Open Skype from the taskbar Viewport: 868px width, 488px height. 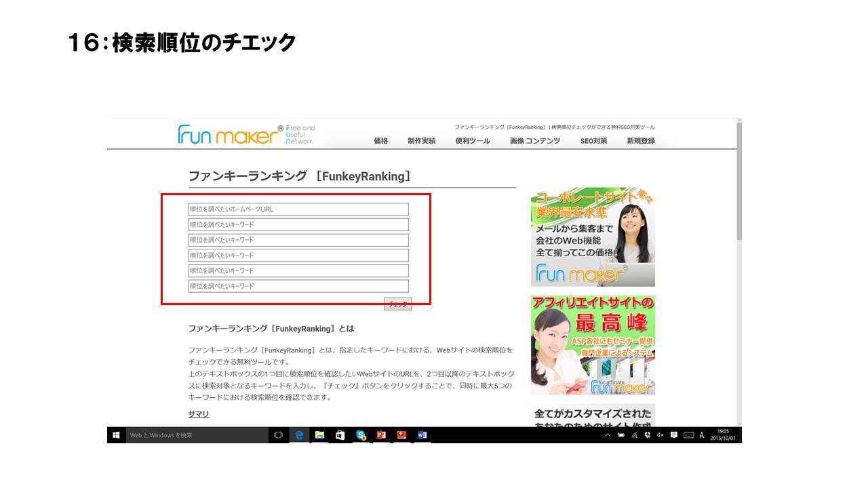click(361, 435)
